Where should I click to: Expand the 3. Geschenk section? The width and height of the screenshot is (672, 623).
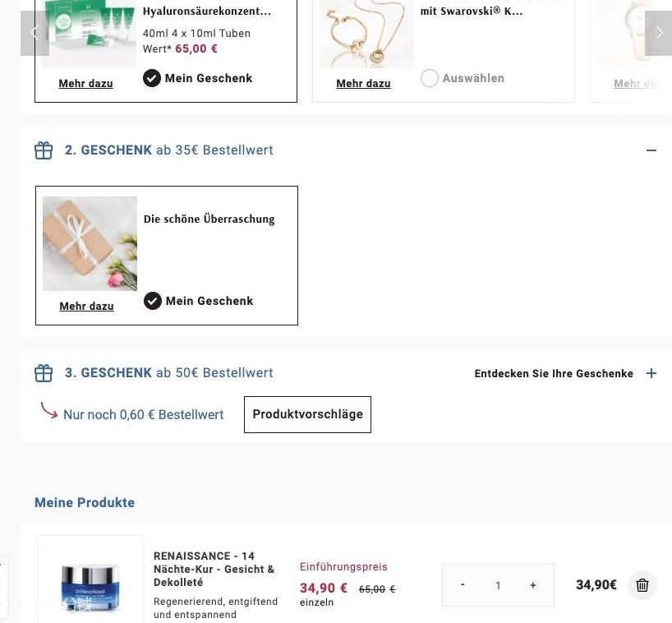[651, 373]
